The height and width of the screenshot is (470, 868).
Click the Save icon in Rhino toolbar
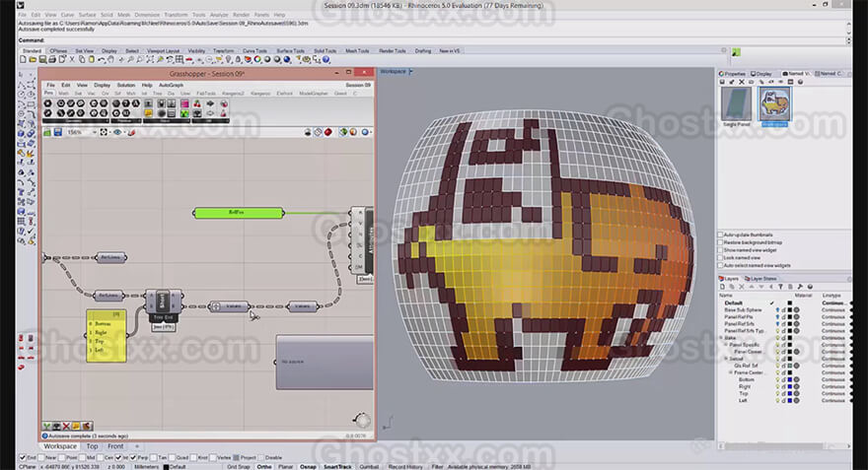click(x=42, y=59)
